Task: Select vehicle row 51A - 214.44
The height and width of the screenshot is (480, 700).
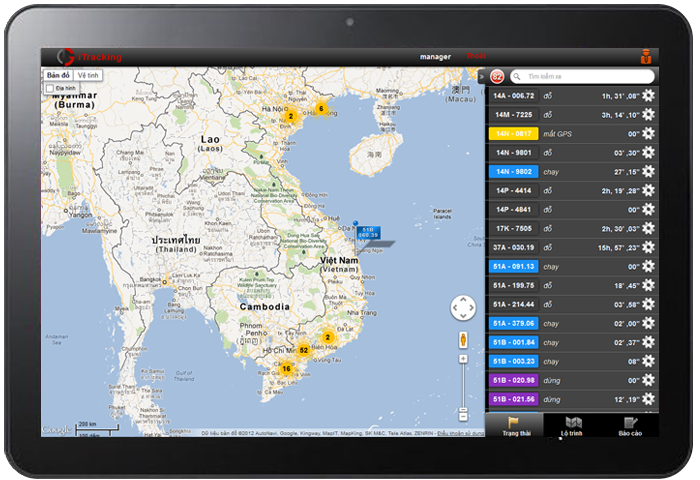Action: 572,305
